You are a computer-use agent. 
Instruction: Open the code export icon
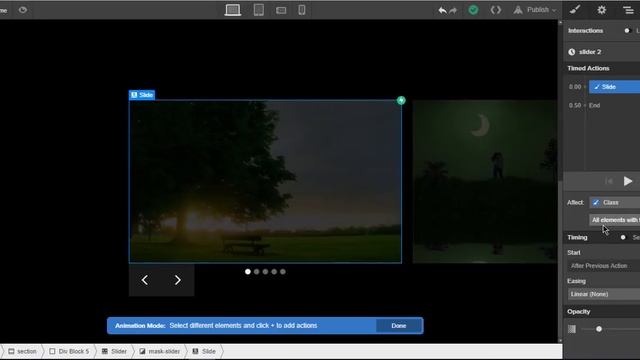pyautogui.click(x=496, y=10)
